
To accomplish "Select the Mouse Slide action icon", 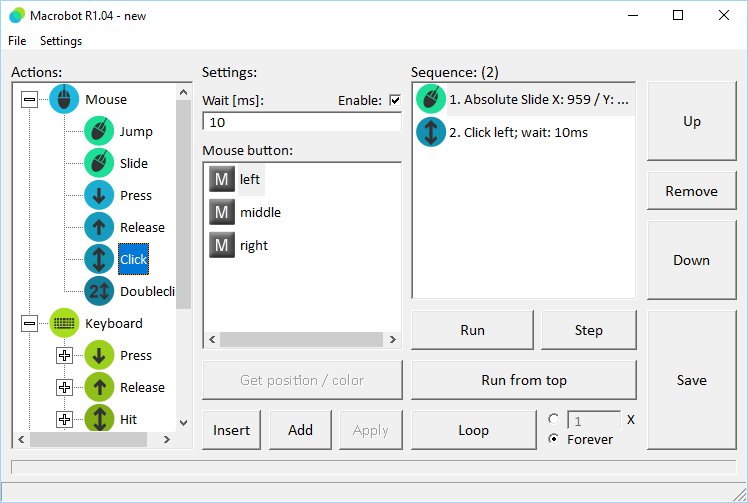I will [99, 163].
